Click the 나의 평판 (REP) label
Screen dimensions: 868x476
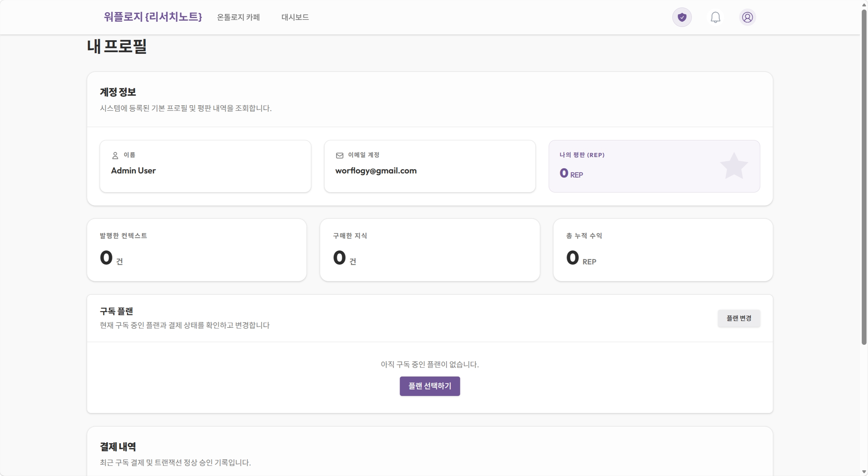click(x=582, y=155)
